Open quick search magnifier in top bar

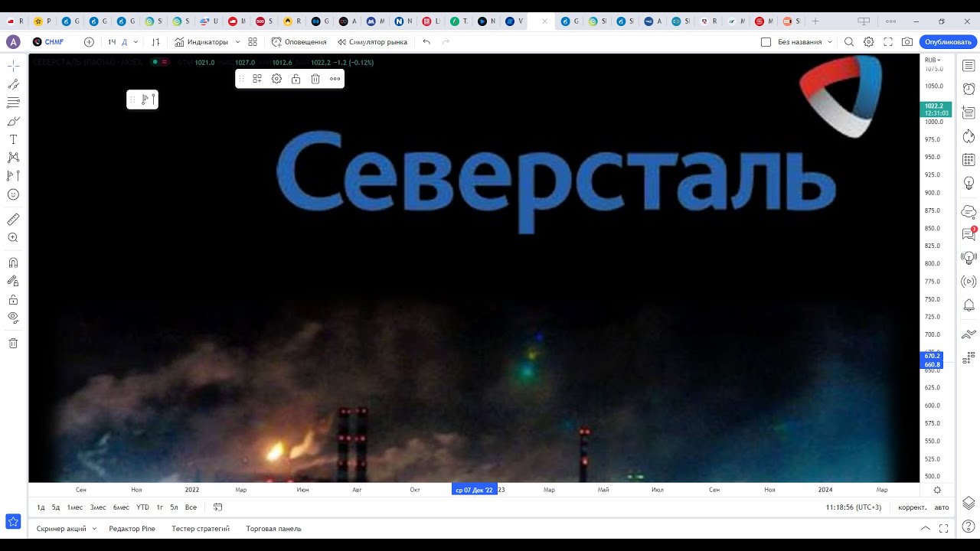(849, 42)
